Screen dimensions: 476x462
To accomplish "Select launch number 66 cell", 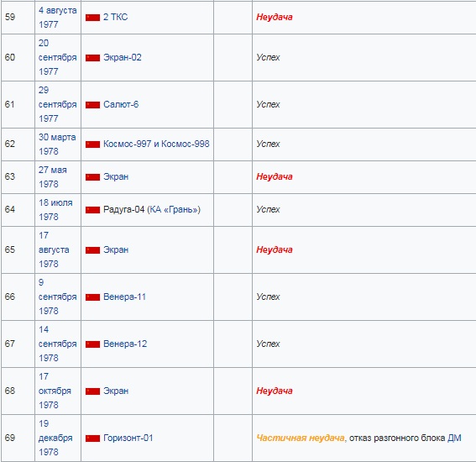I will point(18,297).
